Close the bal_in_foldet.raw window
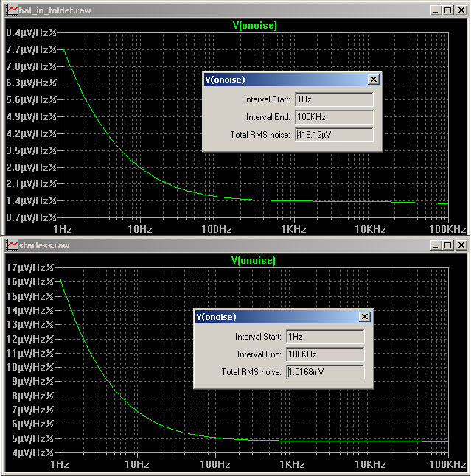471x476 pixels. coord(461,10)
